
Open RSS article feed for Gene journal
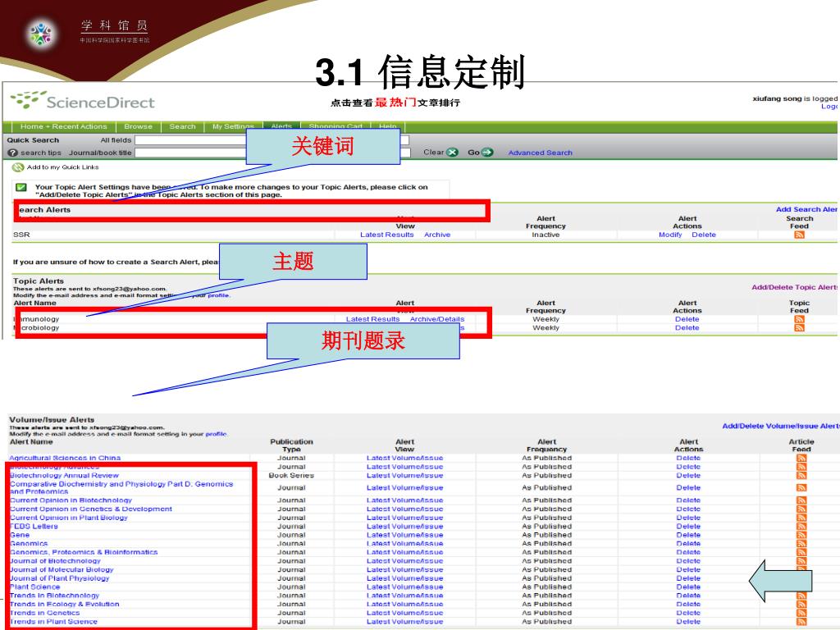(x=801, y=535)
